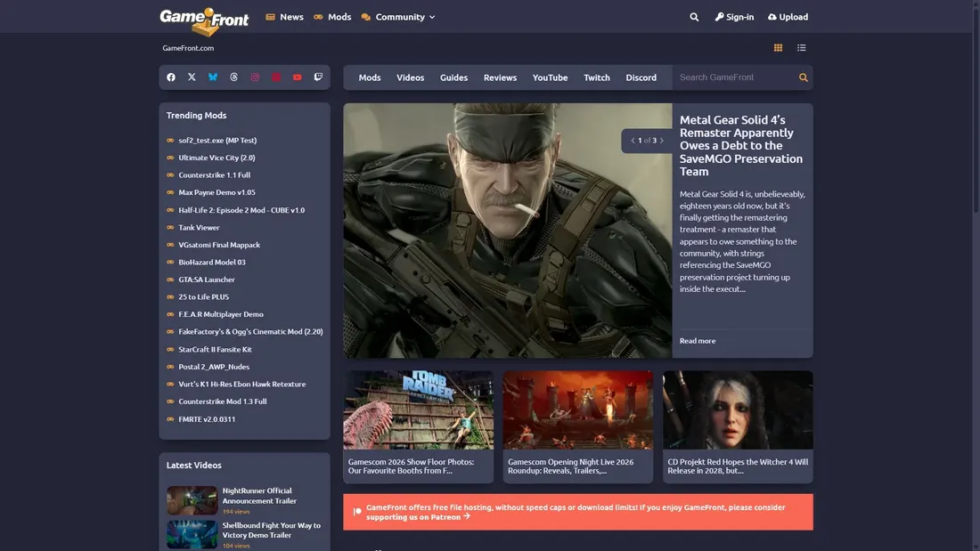Open trending mod '25 to Life PLUS'
The width and height of the screenshot is (980, 551).
click(x=204, y=297)
